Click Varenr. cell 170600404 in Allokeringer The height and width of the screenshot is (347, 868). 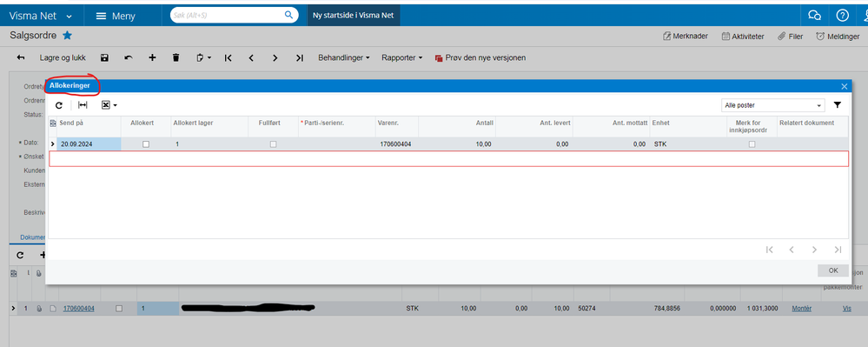point(397,144)
